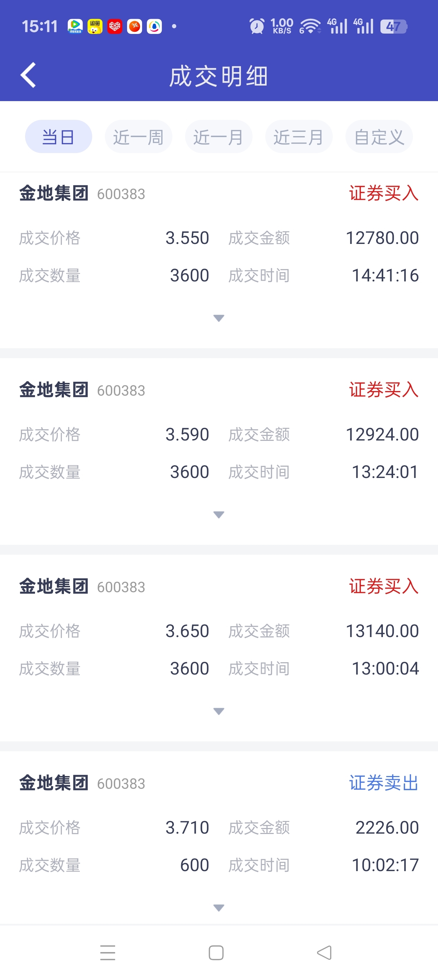Select the 当日 filter tab
Image resolution: width=438 pixels, height=980 pixels.
[x=59, y=136]
